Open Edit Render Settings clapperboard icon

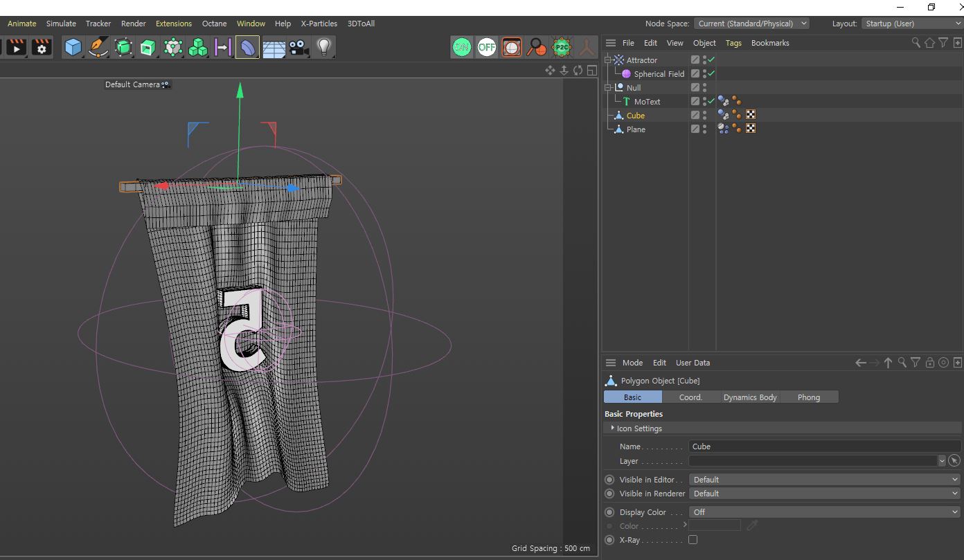pyautogui.click(x=42, y=47)
